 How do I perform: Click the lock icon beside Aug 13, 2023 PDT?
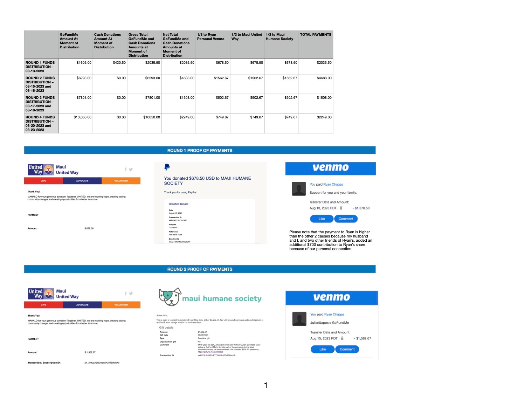(341, 208)
